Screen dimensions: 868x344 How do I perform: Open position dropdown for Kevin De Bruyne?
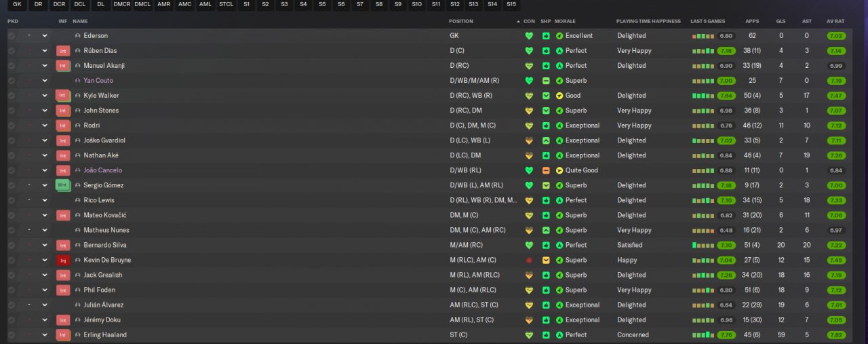[45, 260]
